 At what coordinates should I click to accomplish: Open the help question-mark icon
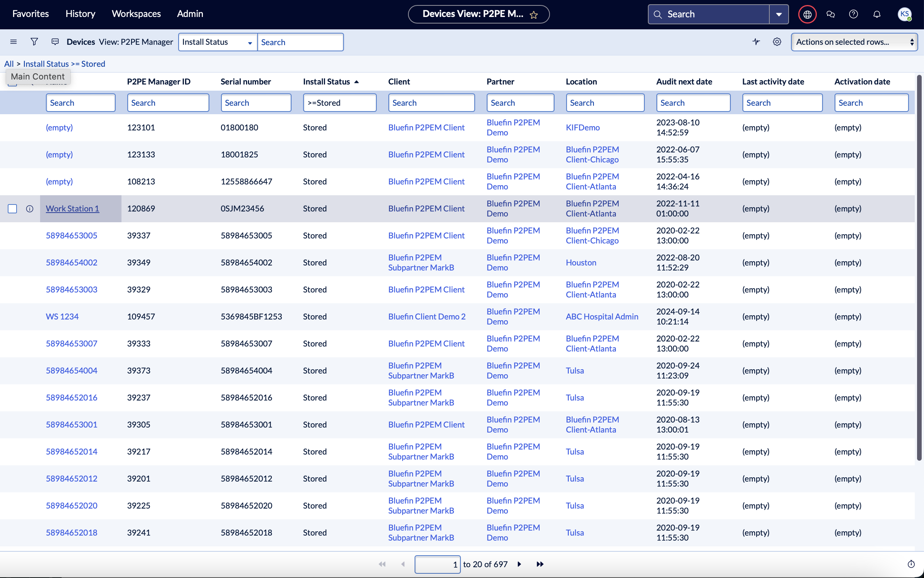coord(853,14)
